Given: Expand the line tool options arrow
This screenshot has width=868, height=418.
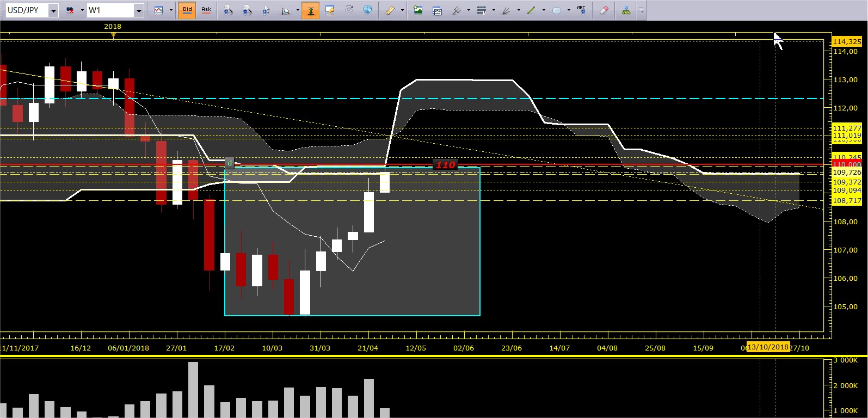Looking at the screenshot, I should (544, 10).
